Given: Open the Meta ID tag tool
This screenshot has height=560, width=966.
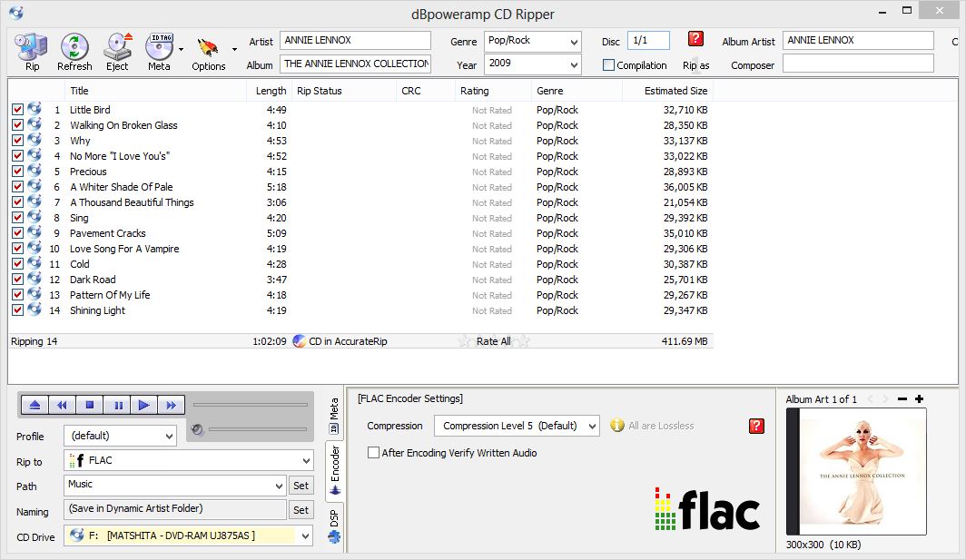Looking at the screenshot, I should pyautogui.click(x=159, y=47).
